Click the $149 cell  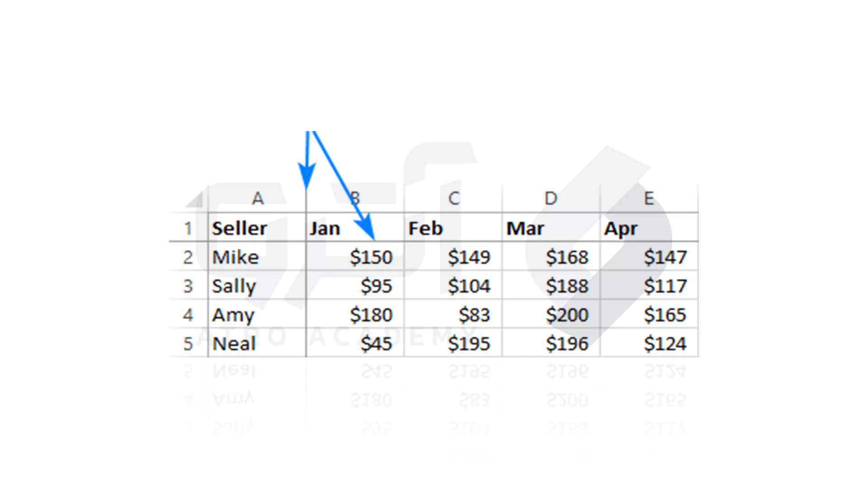453,257
